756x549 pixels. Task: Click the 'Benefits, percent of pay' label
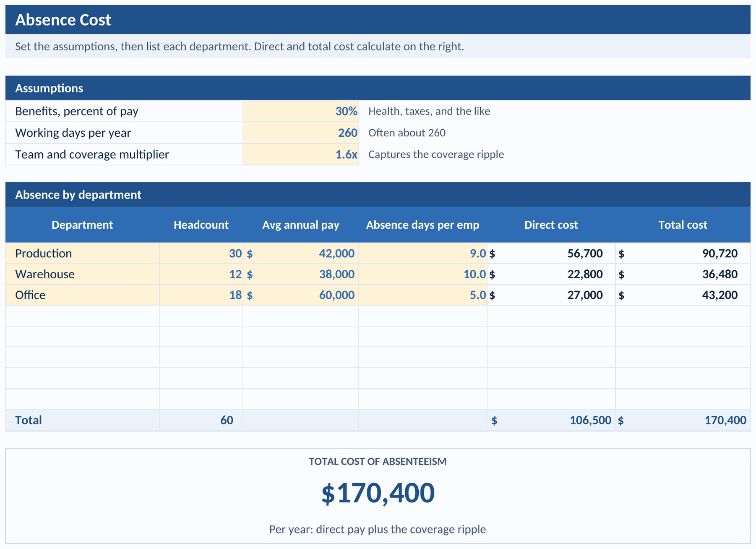(x=77, y=111)
